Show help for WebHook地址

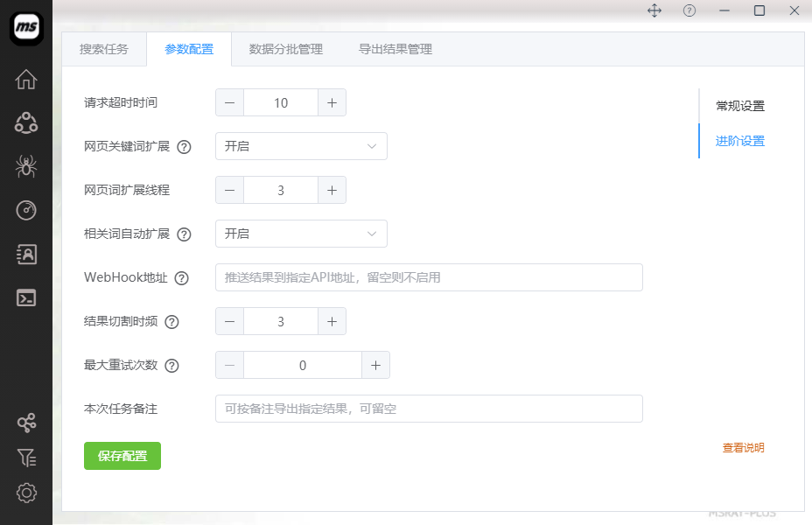pyautogui.click(x=181, y=278)
